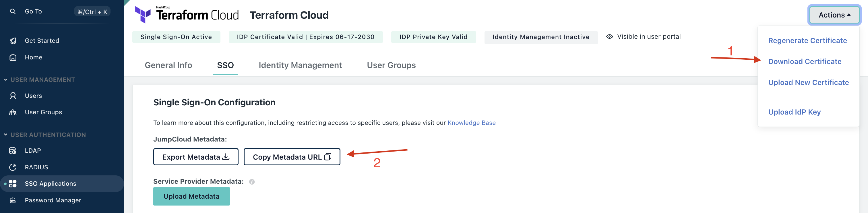This screenshot has width=868, height=213.
Task: Open the General Info tab
Action: pos(168,65)
